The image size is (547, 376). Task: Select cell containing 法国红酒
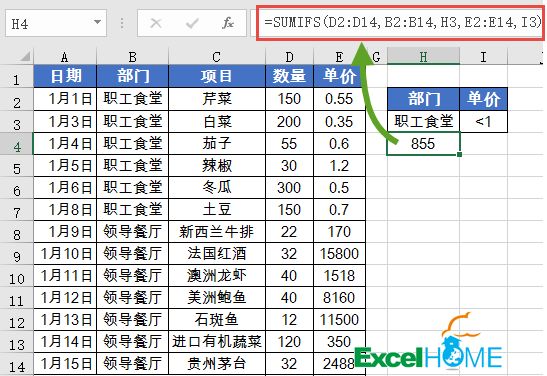pyautogui.click(x=217, y=254)
